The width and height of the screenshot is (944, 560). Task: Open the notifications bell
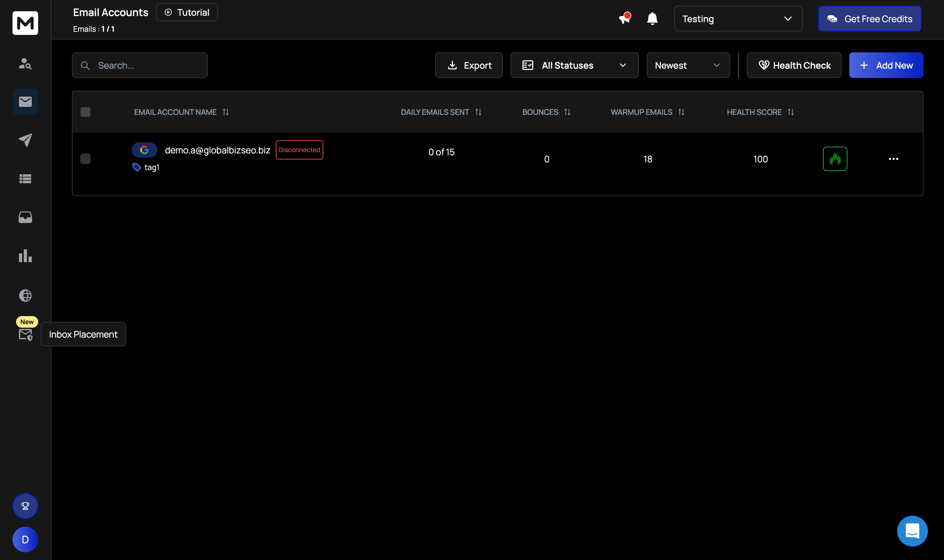click(x=652, y=19)
